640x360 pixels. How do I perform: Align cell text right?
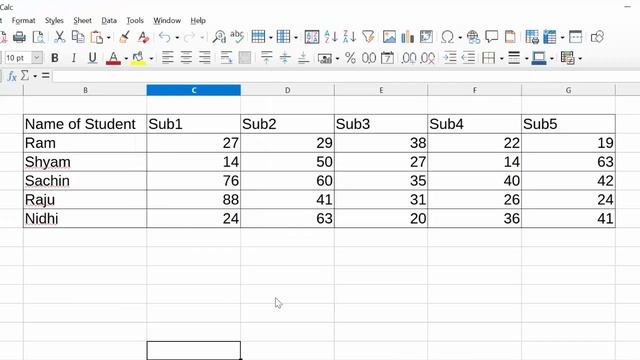pyautogui.click(x=204, y=58)
